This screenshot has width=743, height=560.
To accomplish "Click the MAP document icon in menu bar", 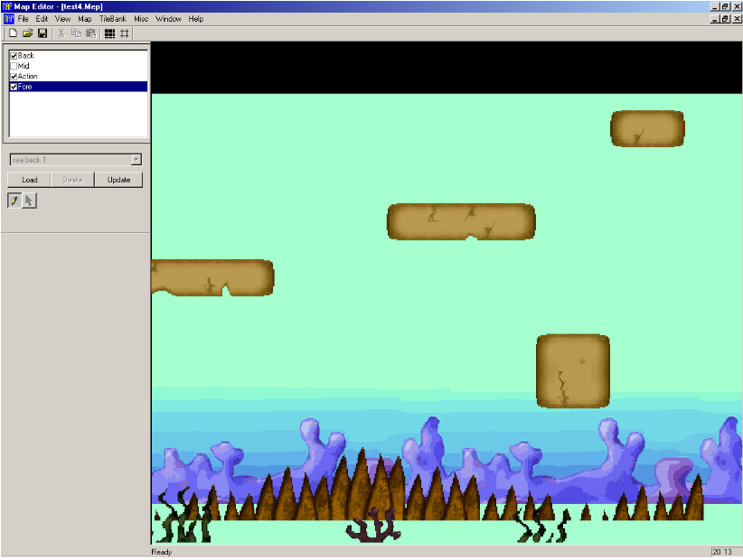I will click(x=8, y=19).
